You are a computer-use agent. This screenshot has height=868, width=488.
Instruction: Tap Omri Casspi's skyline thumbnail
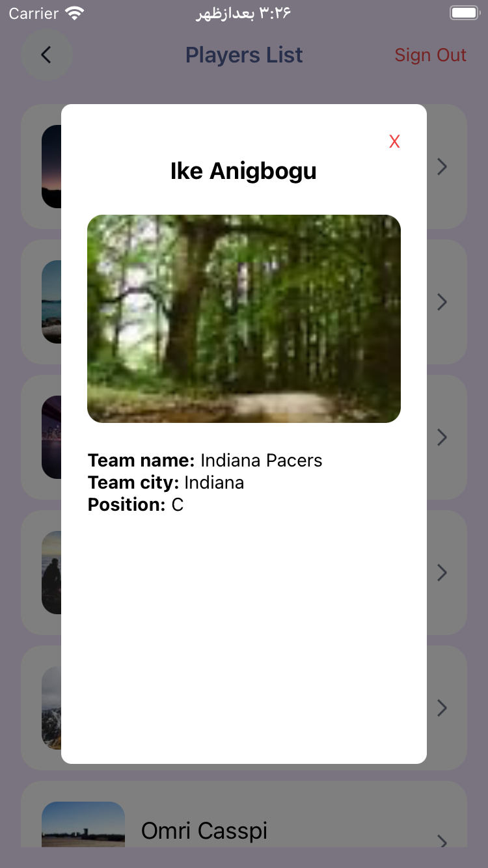(83, 824)
